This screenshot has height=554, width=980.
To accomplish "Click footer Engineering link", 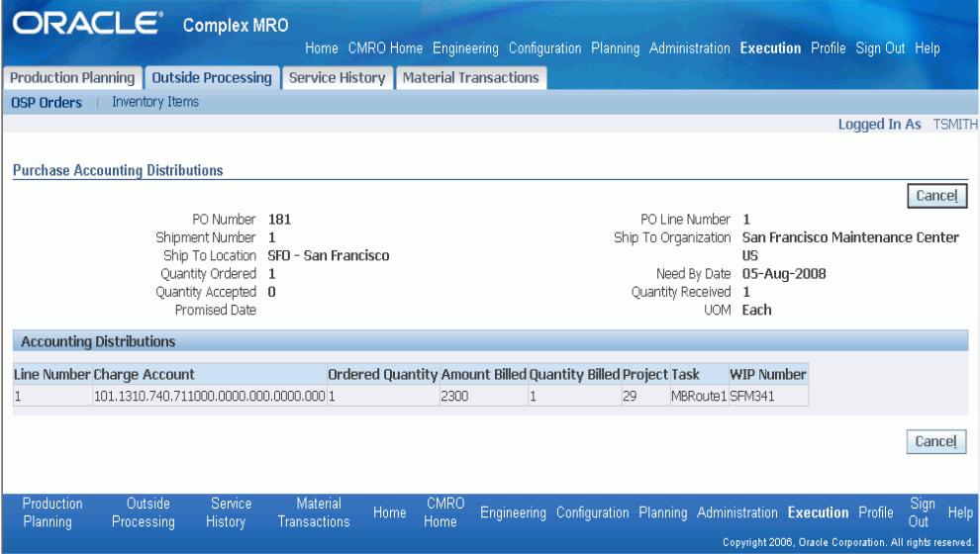I will (513, 512).
